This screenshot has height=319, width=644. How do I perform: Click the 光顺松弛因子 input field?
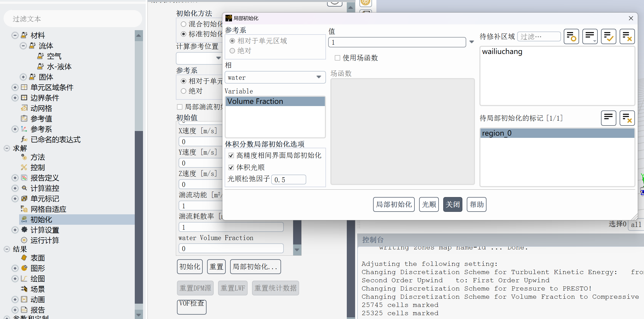[289, 180]
